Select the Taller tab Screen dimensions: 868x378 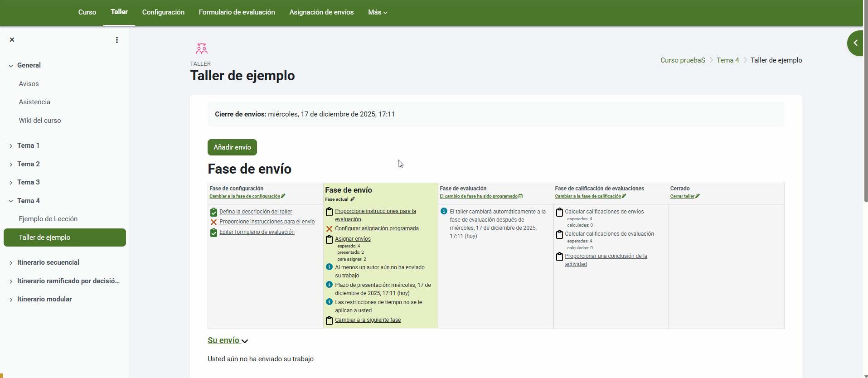pos(119,12)
